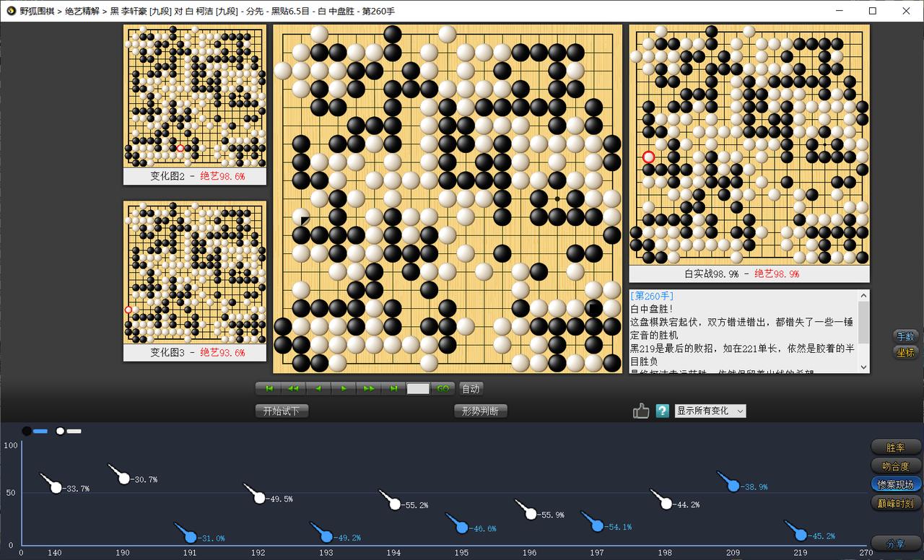Fast-forward several moves
924x560 pixels.
click(368, 388)
